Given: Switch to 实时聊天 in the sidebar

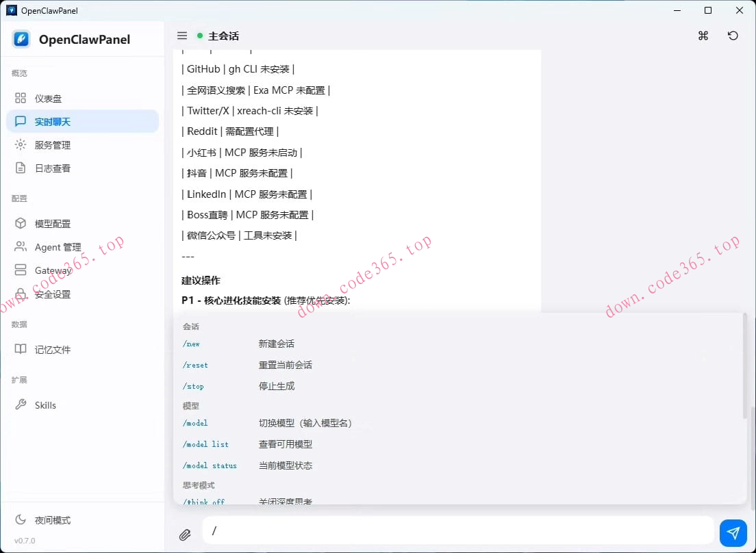Looking at the screenshot, I should click(55, 121).
